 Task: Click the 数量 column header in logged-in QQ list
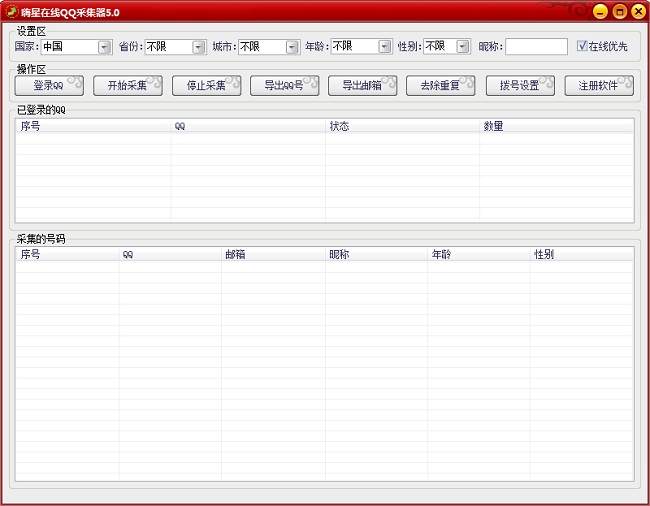[x=555, y=127]
